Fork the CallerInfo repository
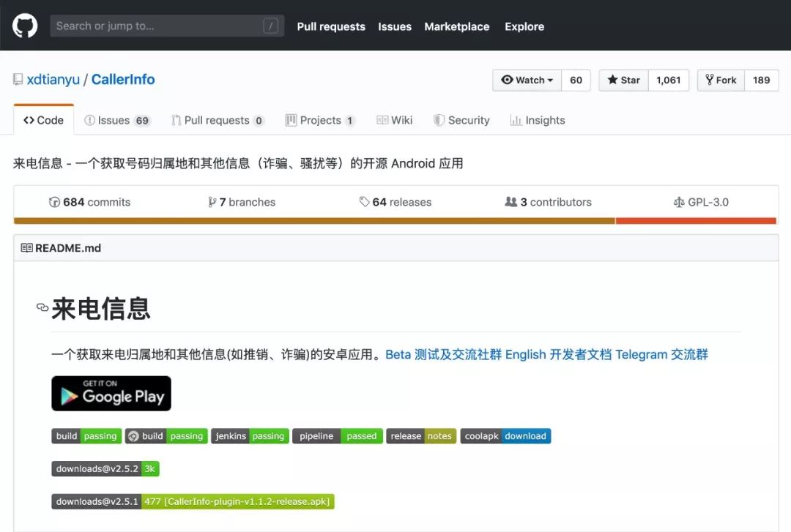This screenshot has height=532, width=791. click(721, 80)
